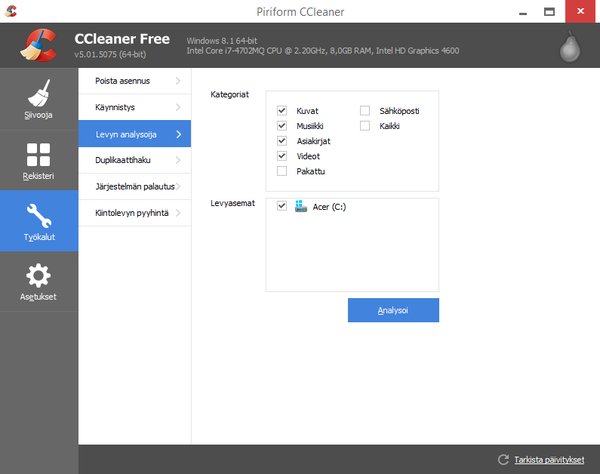Screen dimensions: 600x474
Task: Click the Sähköposti category label
Action: coord(399,111)
